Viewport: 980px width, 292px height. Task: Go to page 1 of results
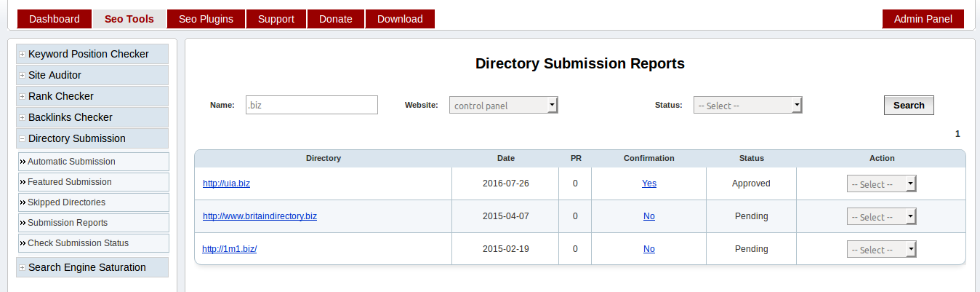click(957, 134)
